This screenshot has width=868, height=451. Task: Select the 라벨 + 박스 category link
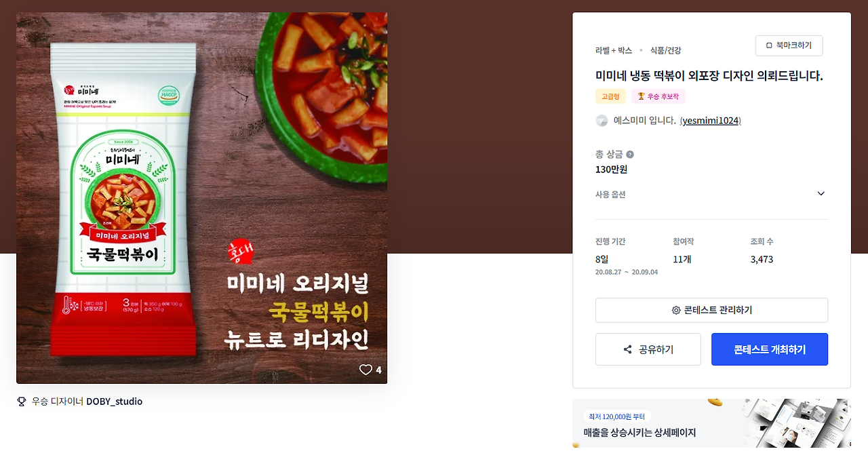[614, 50]
